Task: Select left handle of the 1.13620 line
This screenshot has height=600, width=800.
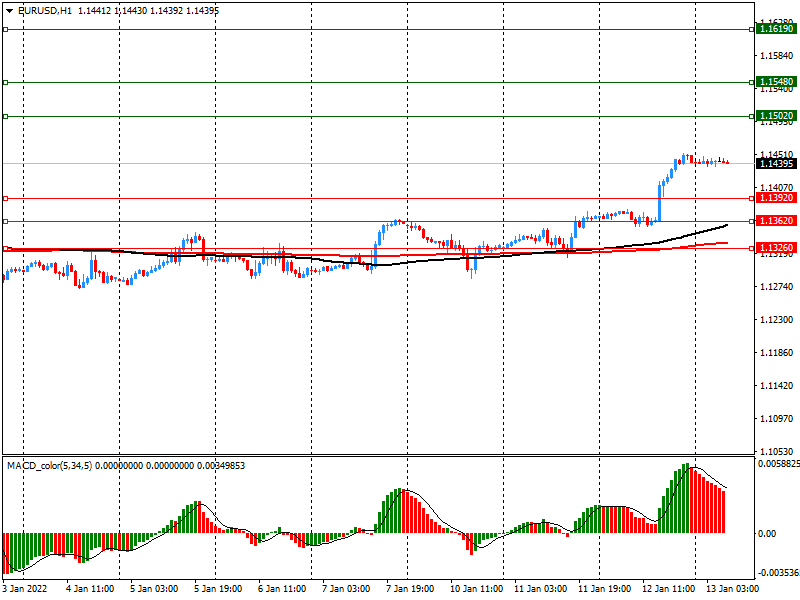Action: pyautogui.click(x=6, y=221)
